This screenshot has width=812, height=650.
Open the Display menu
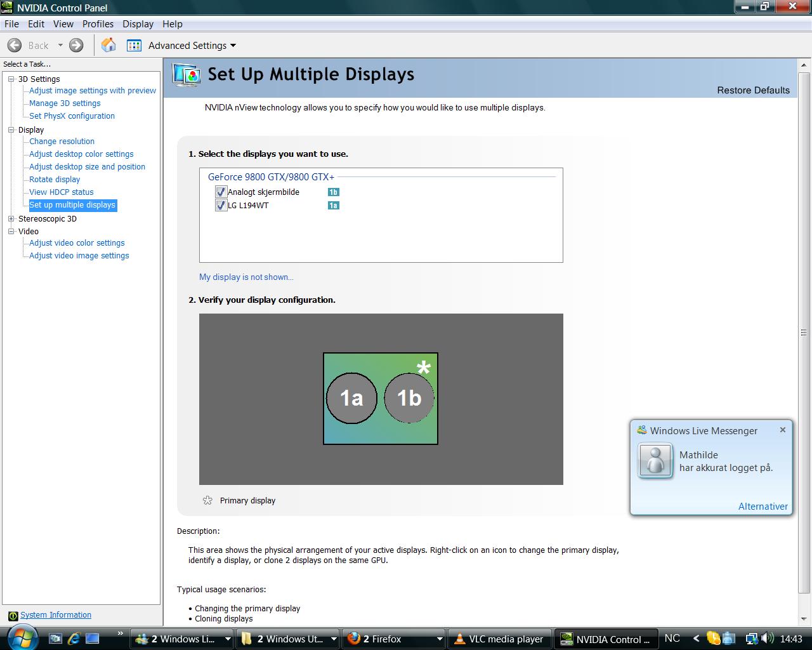pos(138,23)
